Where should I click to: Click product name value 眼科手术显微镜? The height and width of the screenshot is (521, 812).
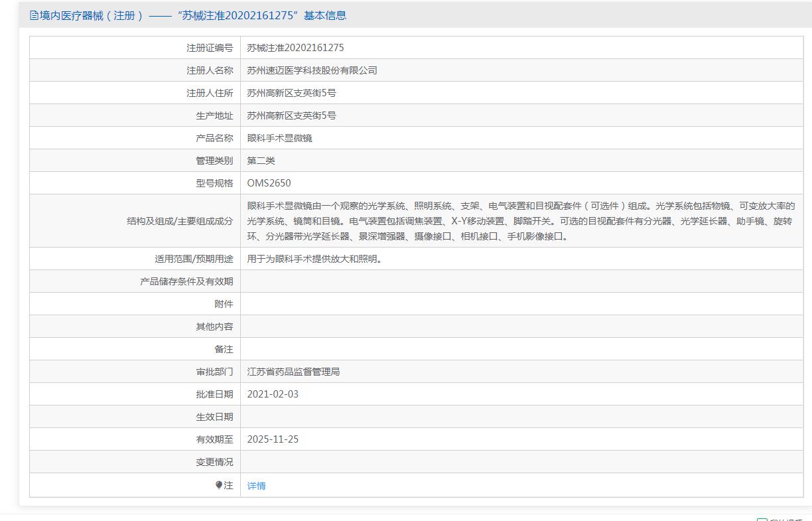click(279, 138)
